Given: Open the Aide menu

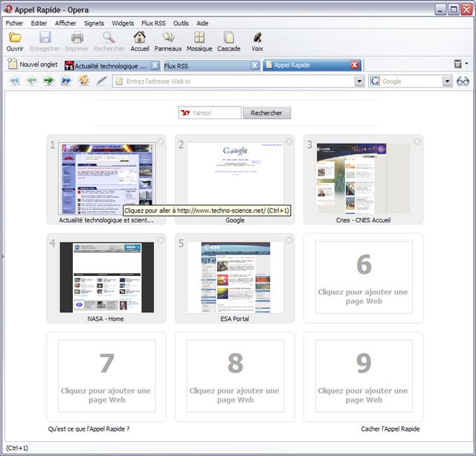Looking at the screenshot, I should click(x=202, y=23).
